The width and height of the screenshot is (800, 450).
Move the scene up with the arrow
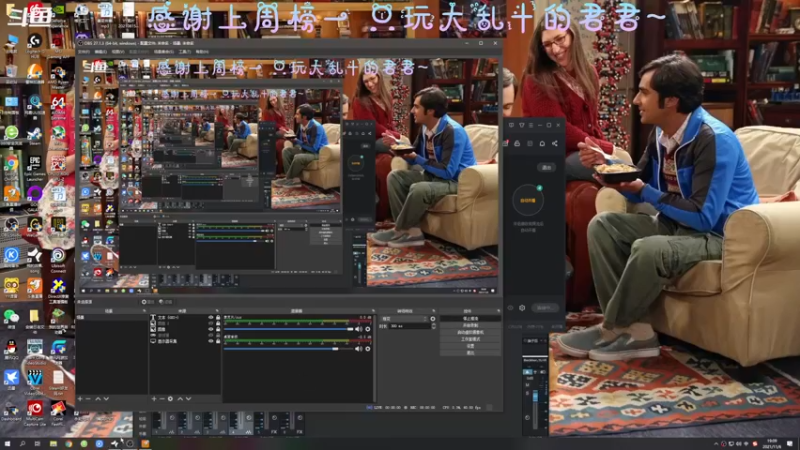pos(98,399)
